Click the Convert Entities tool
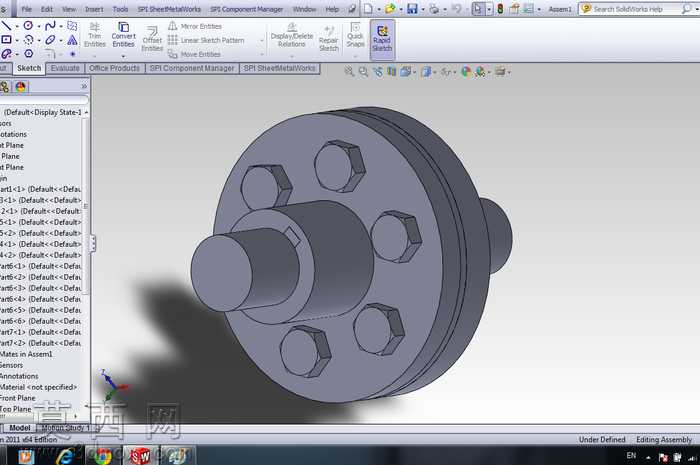Image resolution: width=700 pixels, height=465 pixels. (x=123, y=35)
